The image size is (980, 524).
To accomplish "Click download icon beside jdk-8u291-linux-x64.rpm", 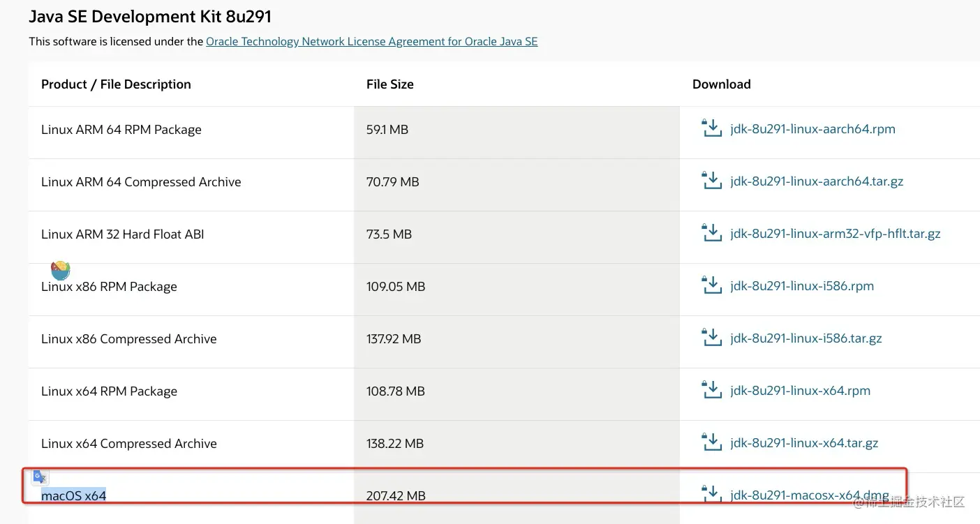I will pyautogui.click(x=711, y=390).
